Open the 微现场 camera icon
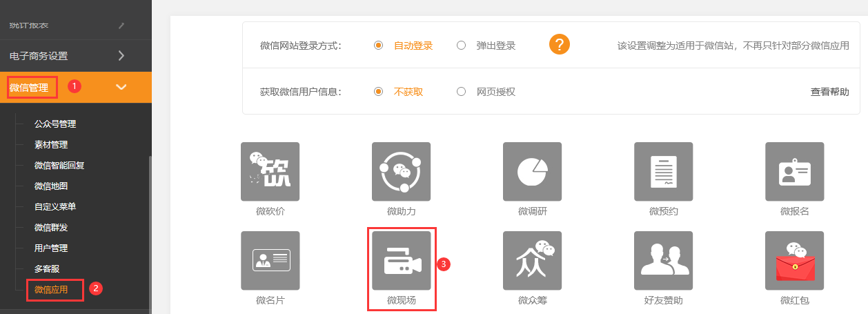The width and height of the screenshot is (868, 314). [x=401, y=260]
